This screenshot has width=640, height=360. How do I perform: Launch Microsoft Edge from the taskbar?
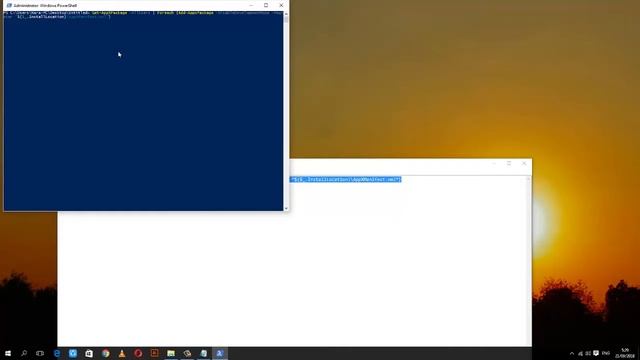(x=57, y=353)
